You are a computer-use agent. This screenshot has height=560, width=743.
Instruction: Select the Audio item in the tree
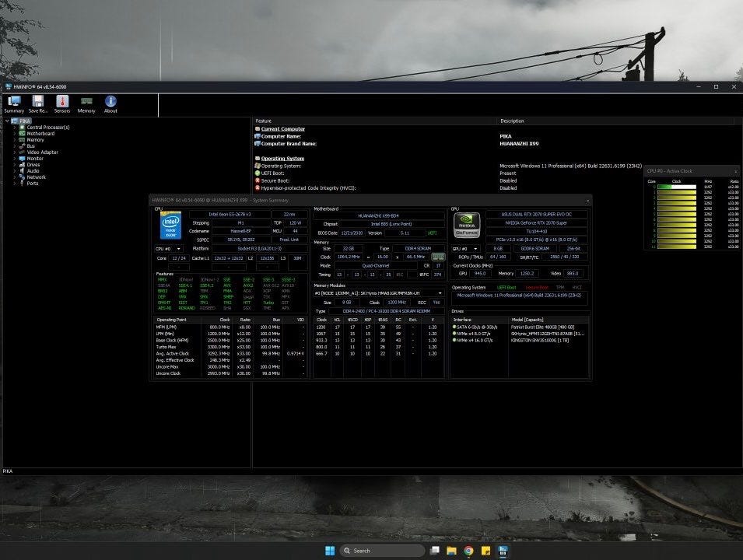point(33,171)
